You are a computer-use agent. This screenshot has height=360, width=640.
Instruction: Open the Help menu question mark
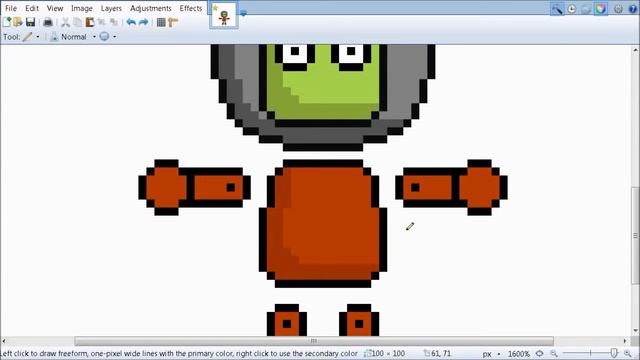coord(633,9)
